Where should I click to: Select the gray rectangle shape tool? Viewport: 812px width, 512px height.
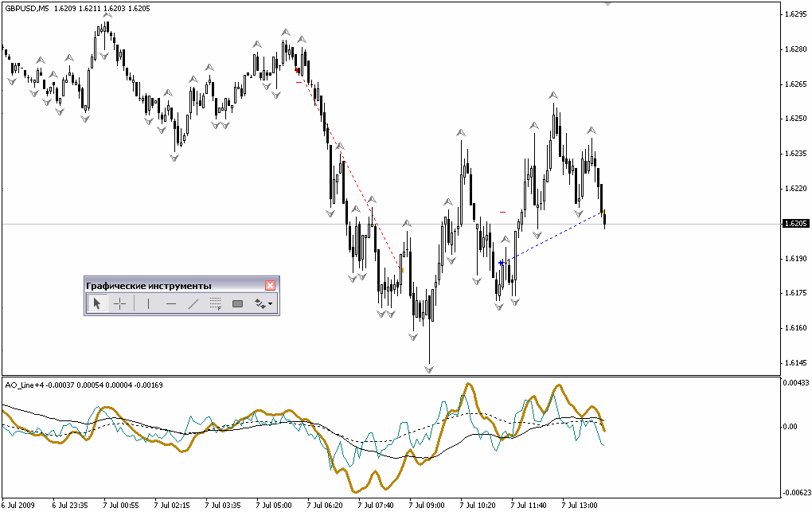coord(237,303)
